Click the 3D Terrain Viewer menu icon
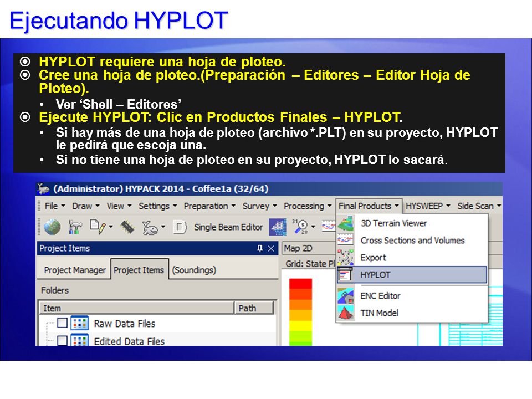Image resolution: width=532 pixels, height=399 pixels. click(x=345, y=223)
